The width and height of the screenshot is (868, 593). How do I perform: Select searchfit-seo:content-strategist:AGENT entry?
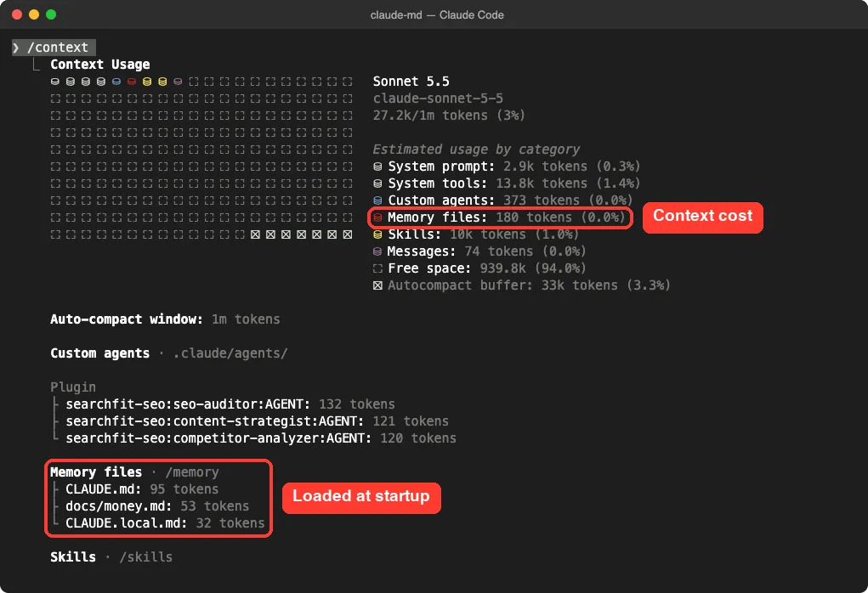click(258, 421)
